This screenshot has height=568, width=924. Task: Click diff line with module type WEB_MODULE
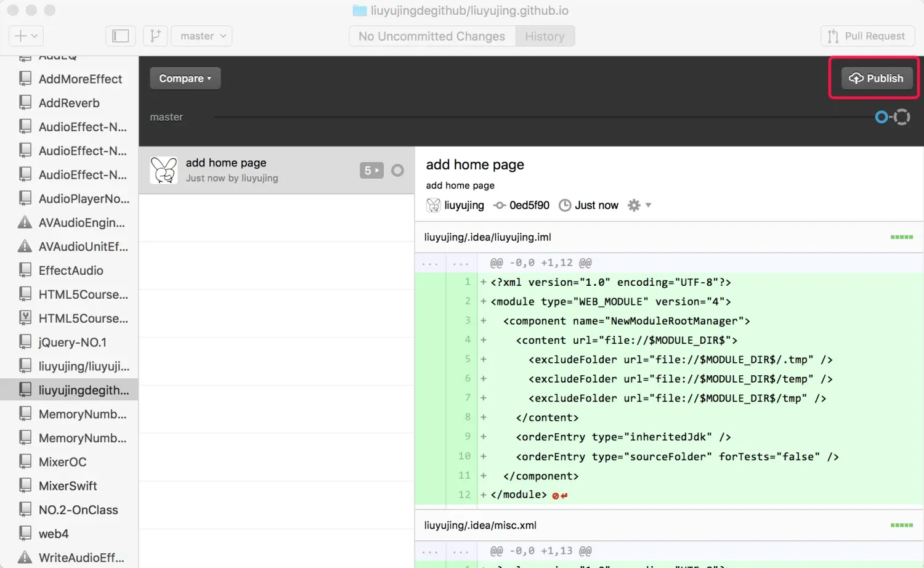point(670,301)
